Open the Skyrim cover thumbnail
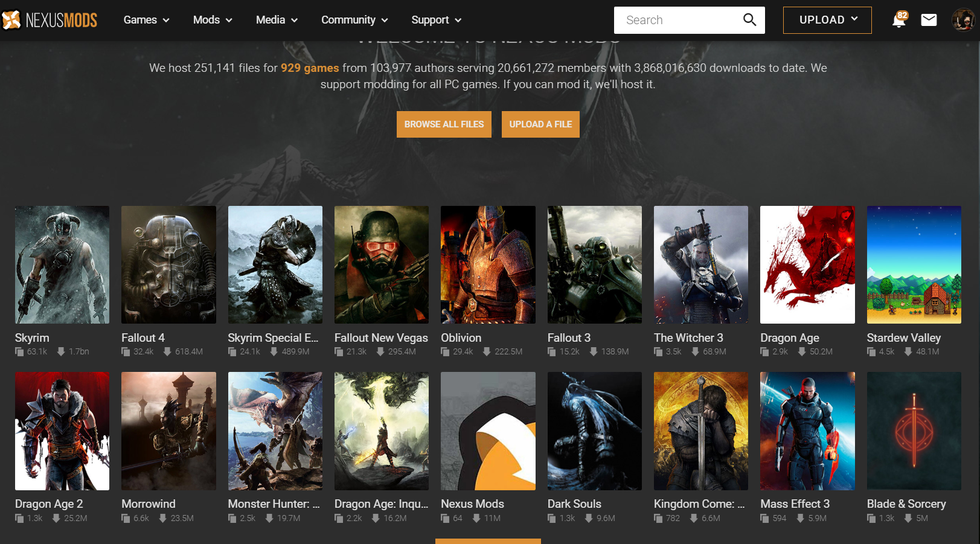This screenshot has height=544, width=980. point(62,264)
